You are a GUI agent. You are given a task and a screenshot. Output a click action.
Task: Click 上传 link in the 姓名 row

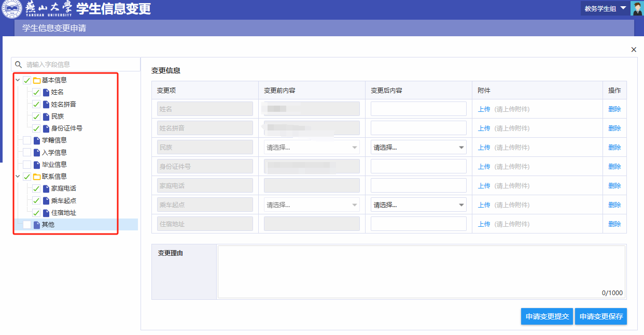484,109
